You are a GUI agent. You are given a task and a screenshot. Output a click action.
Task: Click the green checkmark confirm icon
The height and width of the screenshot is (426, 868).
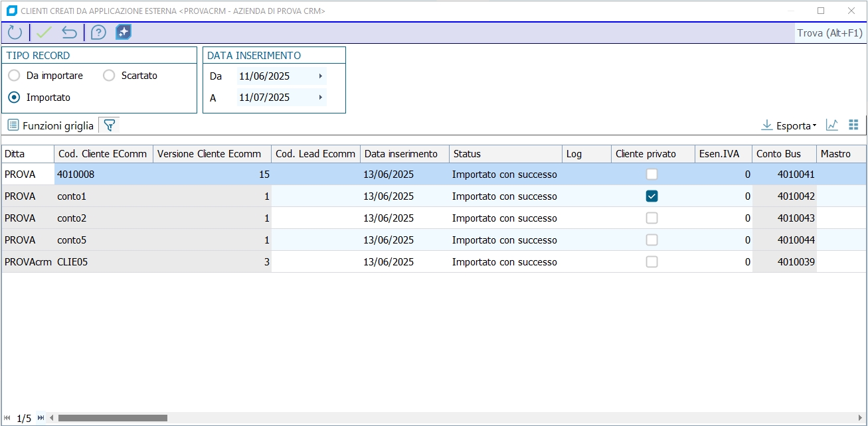(44, 33)
